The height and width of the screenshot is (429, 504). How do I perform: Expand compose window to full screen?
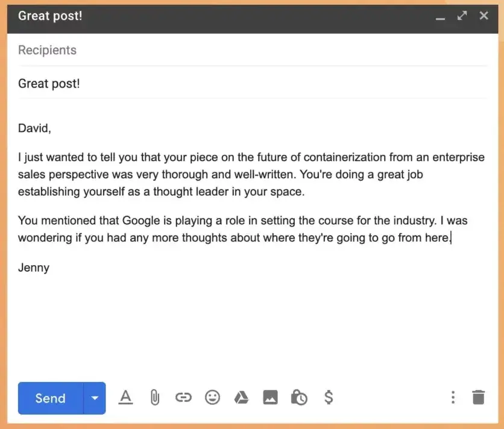point(462,16)
